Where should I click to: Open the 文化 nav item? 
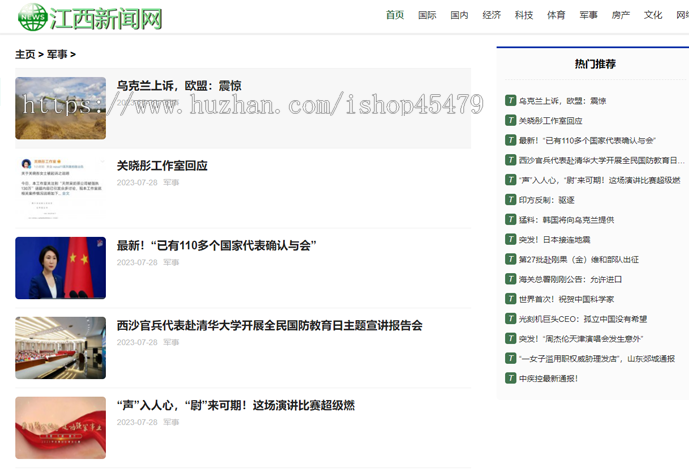click(653, 15)
